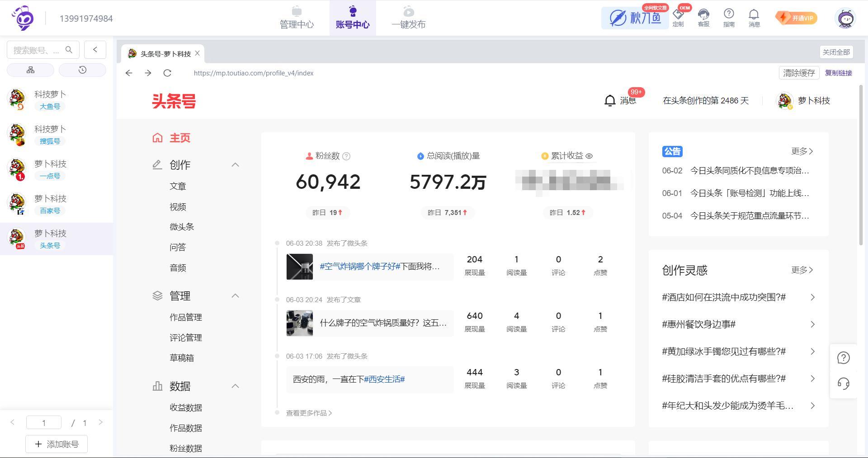Select 萝卜科技 百家号 account
Screen dimensions: 868x458
[57, 204]
